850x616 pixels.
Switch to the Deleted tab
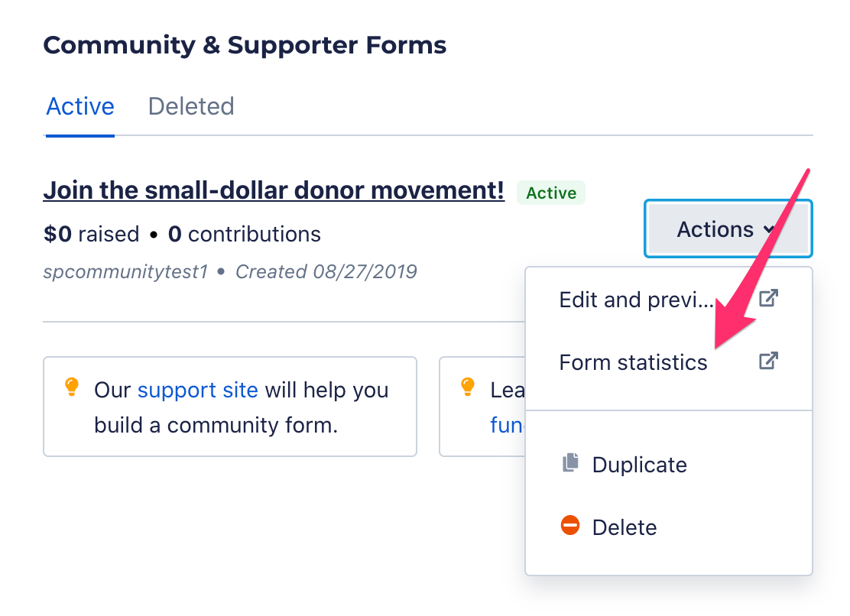191,106
